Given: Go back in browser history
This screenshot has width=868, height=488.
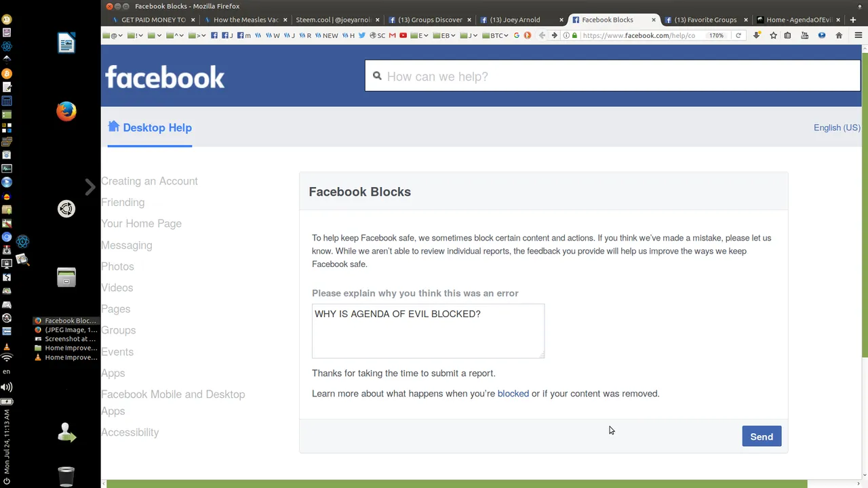Looking at the screenshot, I should 542,35.
